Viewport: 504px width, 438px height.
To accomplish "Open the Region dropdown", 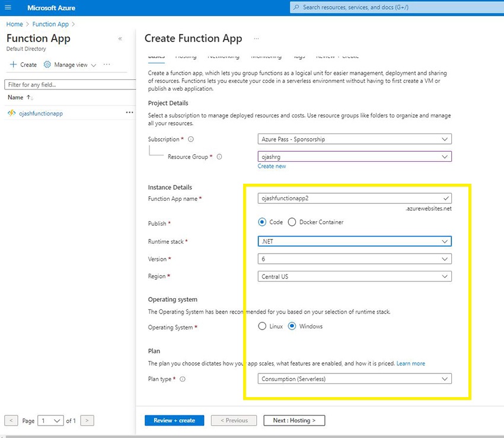I will coord(355,276).
